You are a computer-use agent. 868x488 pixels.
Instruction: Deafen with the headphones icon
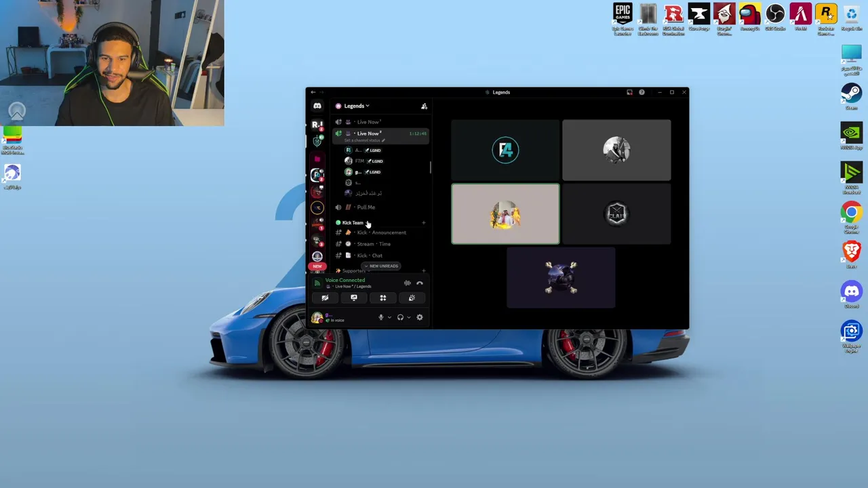click(400, 317)
